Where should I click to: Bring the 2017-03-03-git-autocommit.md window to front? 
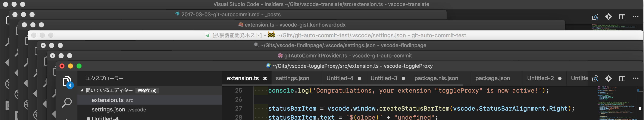[231, 15]
